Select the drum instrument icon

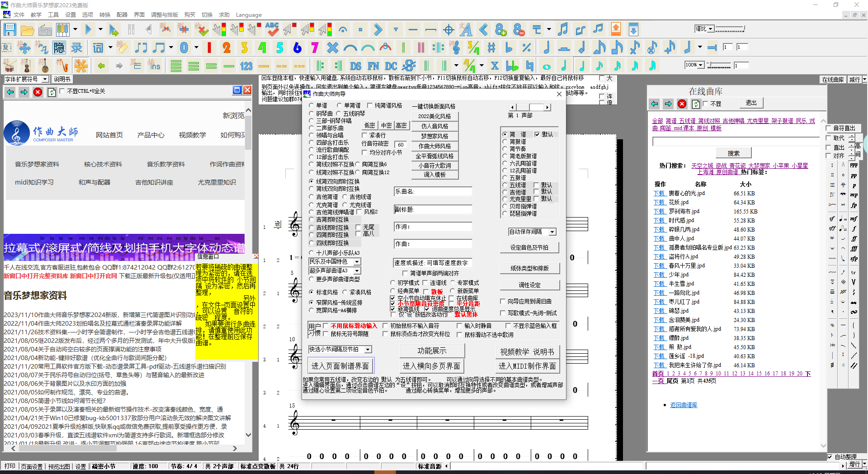click(x=9, y=66)
